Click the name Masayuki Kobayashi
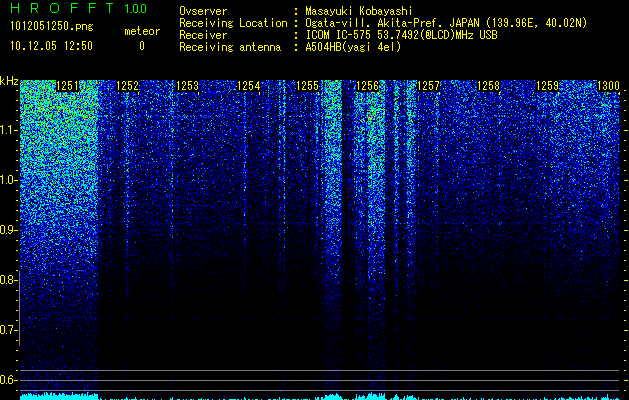The width and height of the screenshot is (629, 400). [x=358, y=11]
